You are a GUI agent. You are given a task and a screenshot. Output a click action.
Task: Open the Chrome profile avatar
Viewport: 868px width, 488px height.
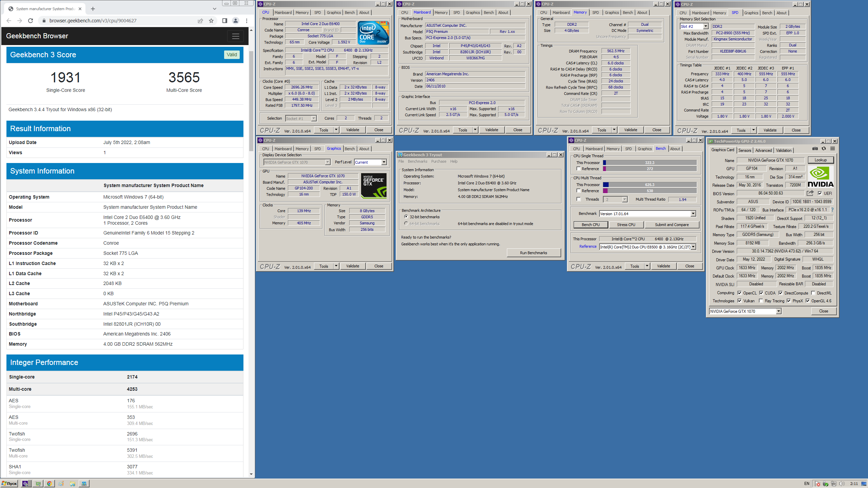[236, 21]
